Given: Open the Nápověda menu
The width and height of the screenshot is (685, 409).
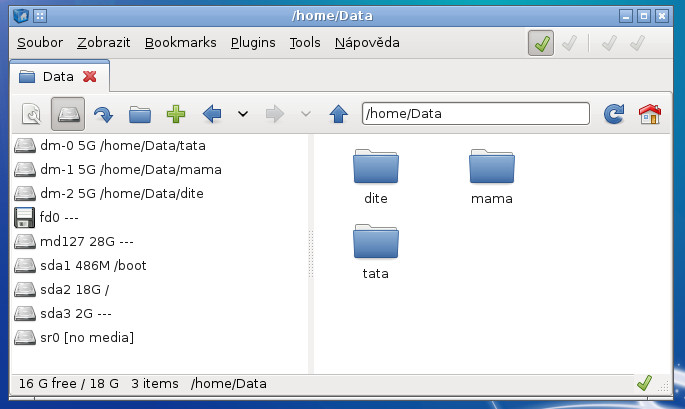Looking at the screenshot, I should point(367,43).
